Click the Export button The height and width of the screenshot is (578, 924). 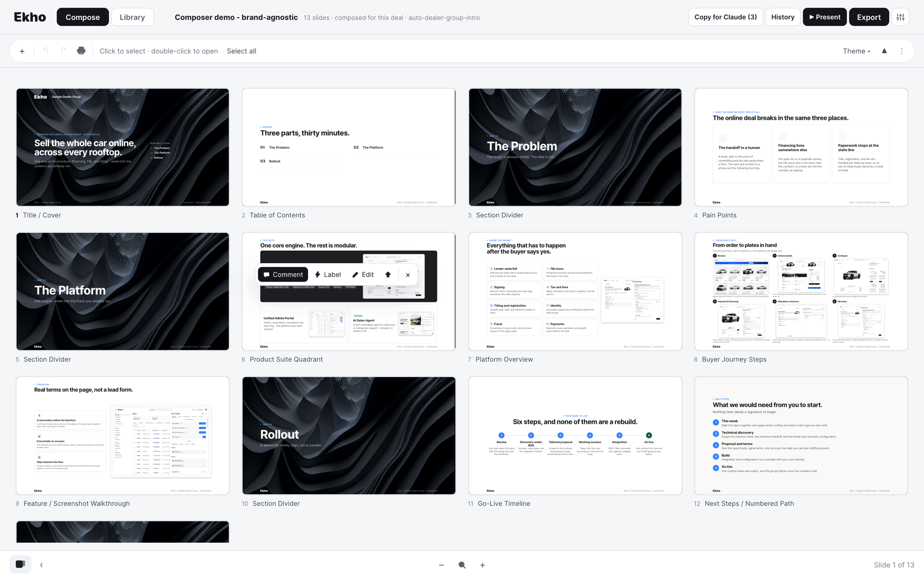(869, 17)
